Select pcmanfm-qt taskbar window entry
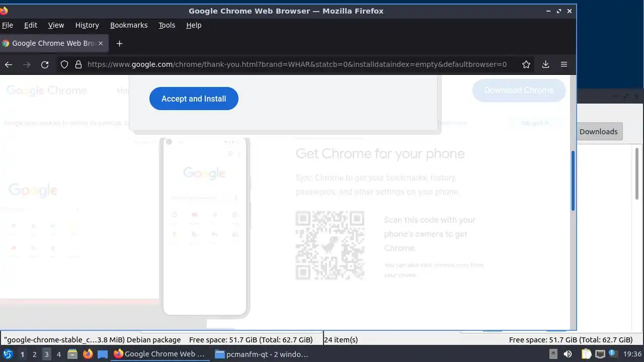 261,354
